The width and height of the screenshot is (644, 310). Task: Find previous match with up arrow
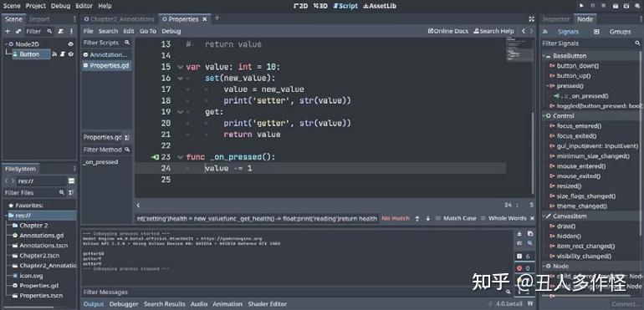[417, 218]
